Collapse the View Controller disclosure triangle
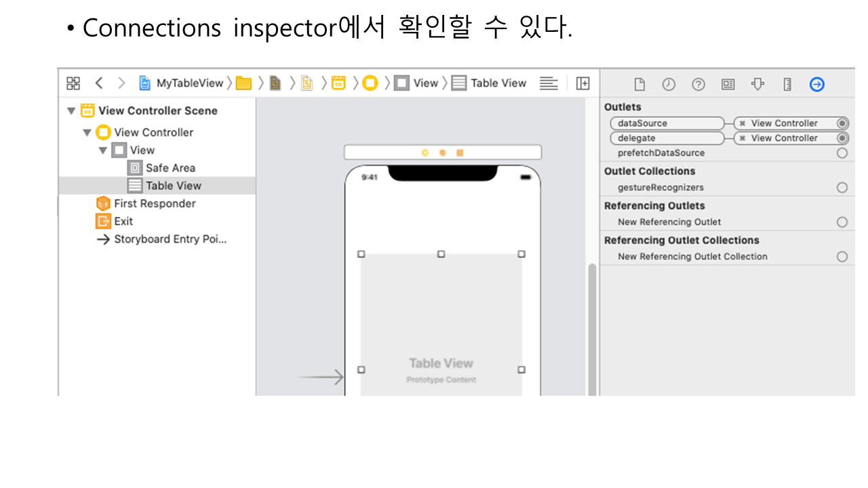 (87, 133)
